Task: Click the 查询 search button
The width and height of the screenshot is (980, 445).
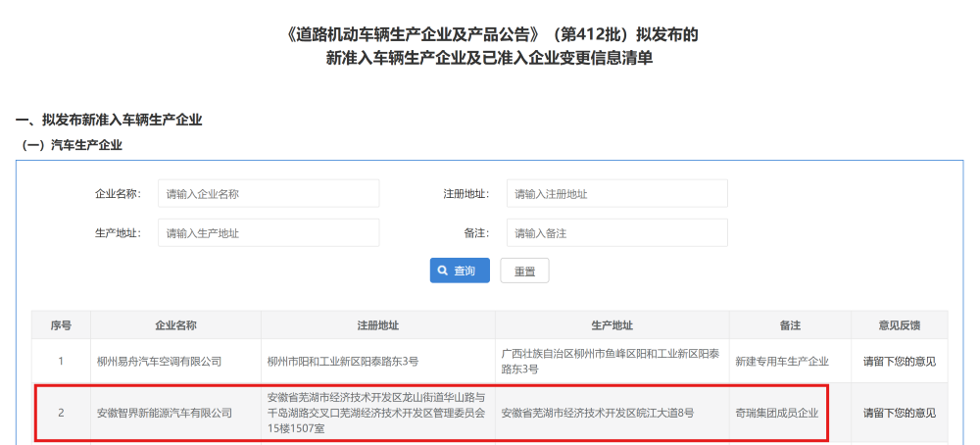Action: pyautogui.click(x=460, y=271)
